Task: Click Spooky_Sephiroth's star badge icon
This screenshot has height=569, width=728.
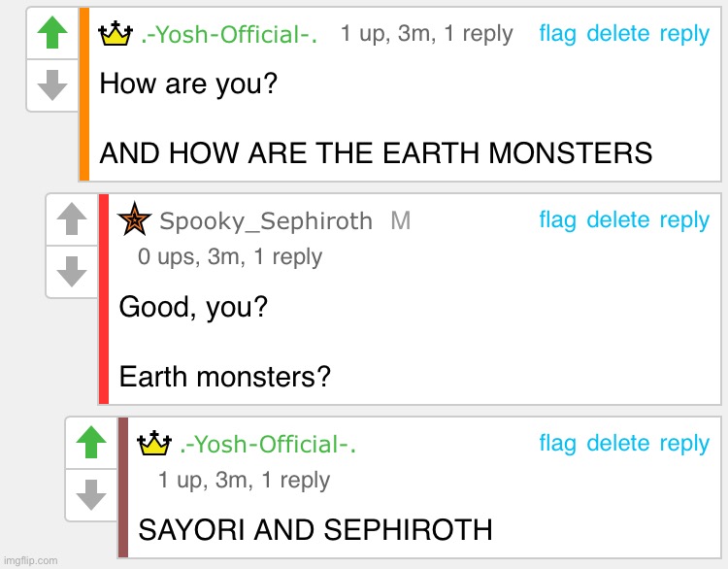Action: click(134, 220)
